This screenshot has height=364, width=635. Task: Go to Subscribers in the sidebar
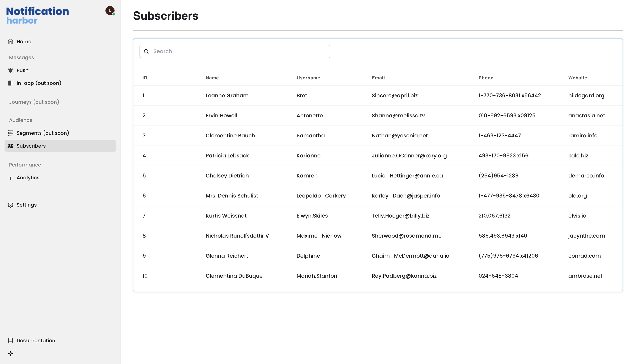pos(60,146)
